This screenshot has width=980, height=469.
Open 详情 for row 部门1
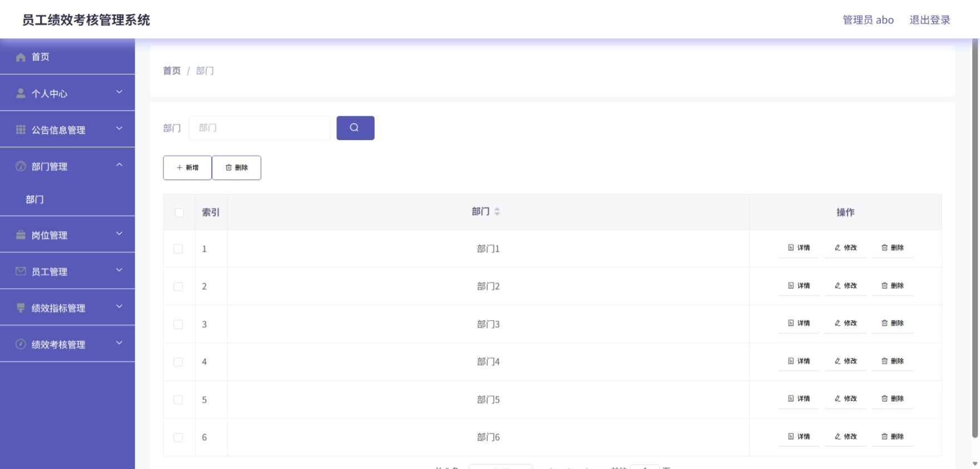799,248
